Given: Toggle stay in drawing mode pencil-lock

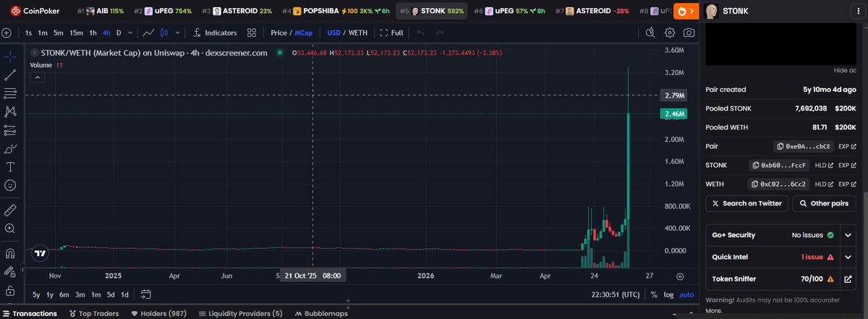Looking at the screenshot, I should tap(10, 272).
